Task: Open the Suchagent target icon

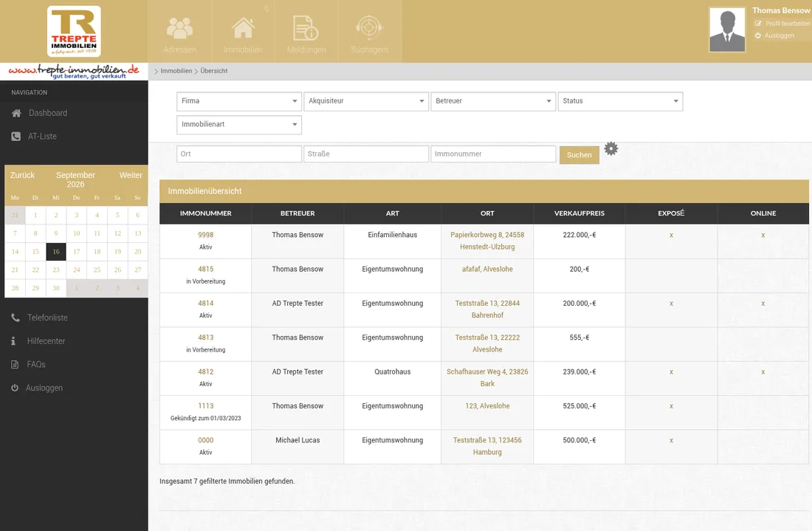Action: (x=369, y=27)
